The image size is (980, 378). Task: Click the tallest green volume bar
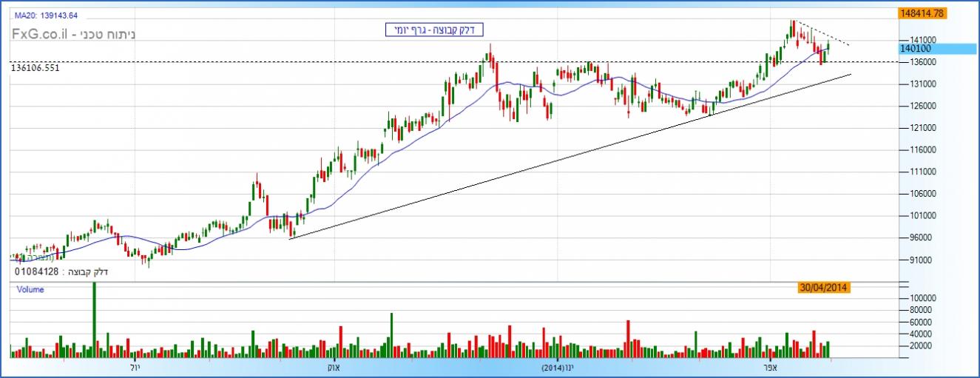pos(94,320)
